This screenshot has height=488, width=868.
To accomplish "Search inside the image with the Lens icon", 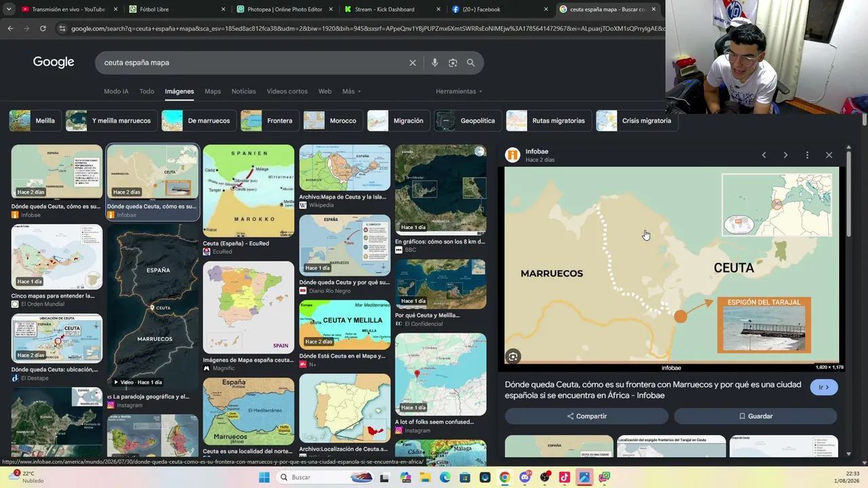I will coord(513,357).
